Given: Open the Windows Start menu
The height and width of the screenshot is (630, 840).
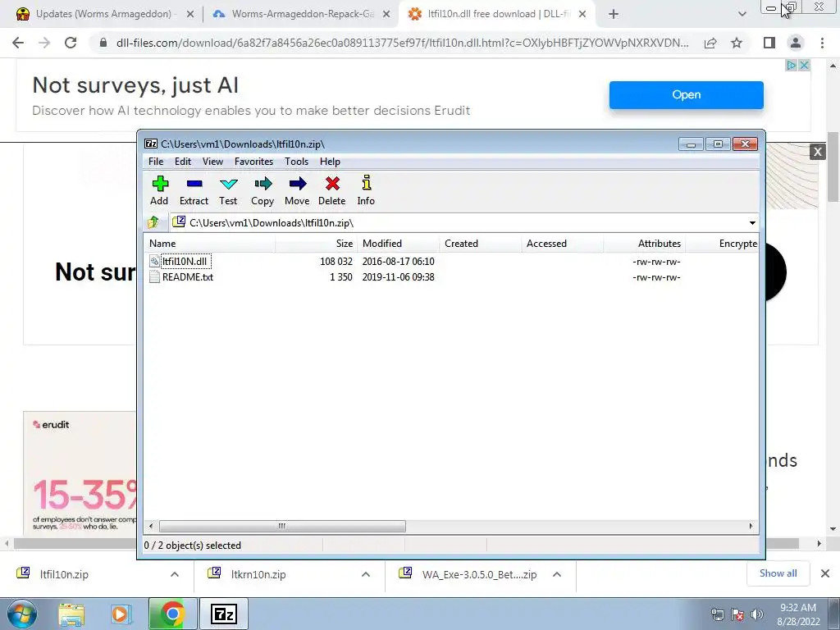Looking at the screenshot, I should coord(21,614).
